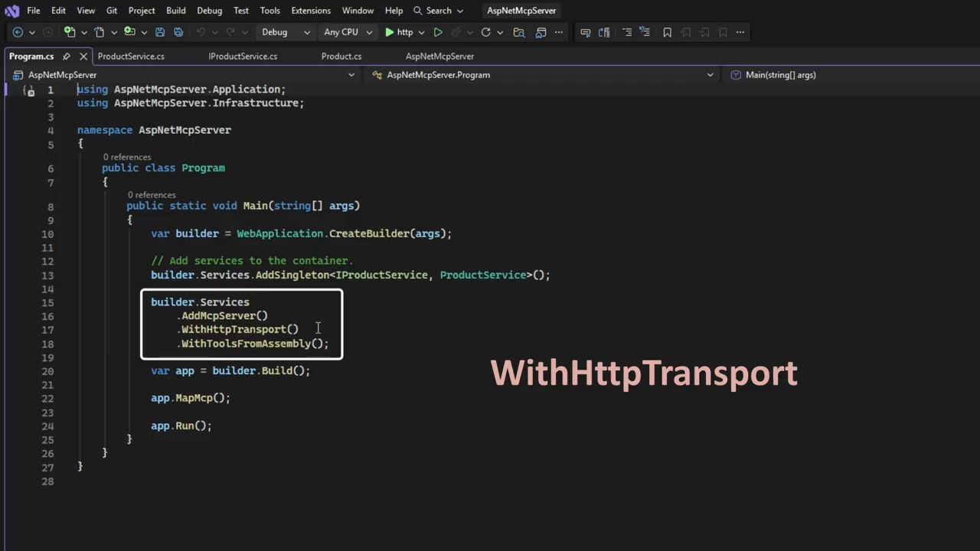Start debugging with the green http play button
This screenshot has height=551, width=980.
pyautogui.click(x=398, y=32)
